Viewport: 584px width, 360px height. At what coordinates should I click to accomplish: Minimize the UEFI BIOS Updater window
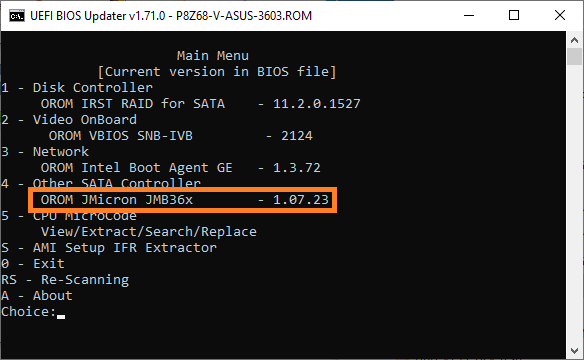coord(469,16)
